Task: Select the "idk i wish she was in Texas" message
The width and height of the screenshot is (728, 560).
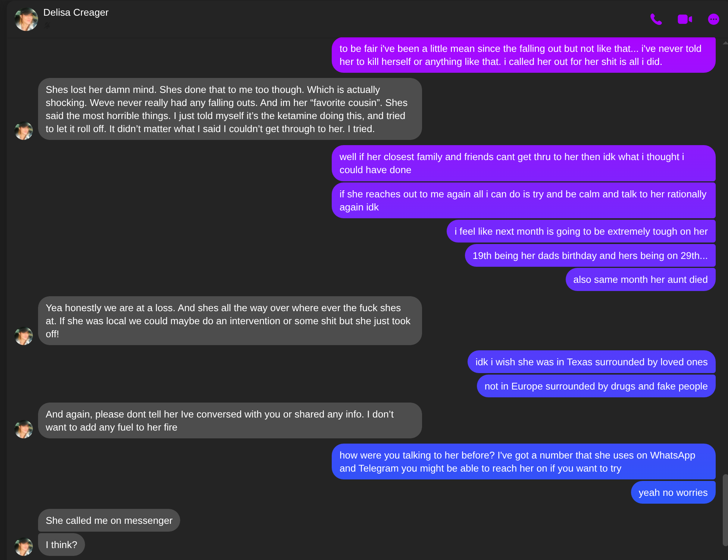Action: 591,362
